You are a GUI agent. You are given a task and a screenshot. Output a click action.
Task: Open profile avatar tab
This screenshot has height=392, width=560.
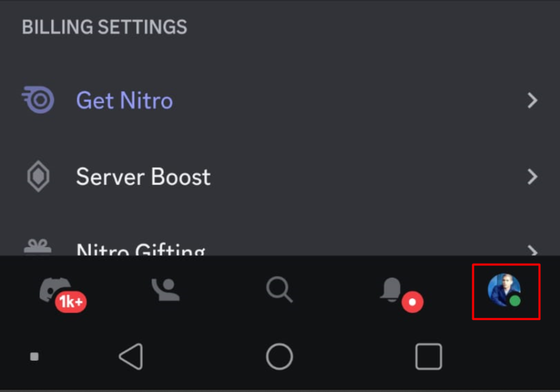click(x=504, y=290)
